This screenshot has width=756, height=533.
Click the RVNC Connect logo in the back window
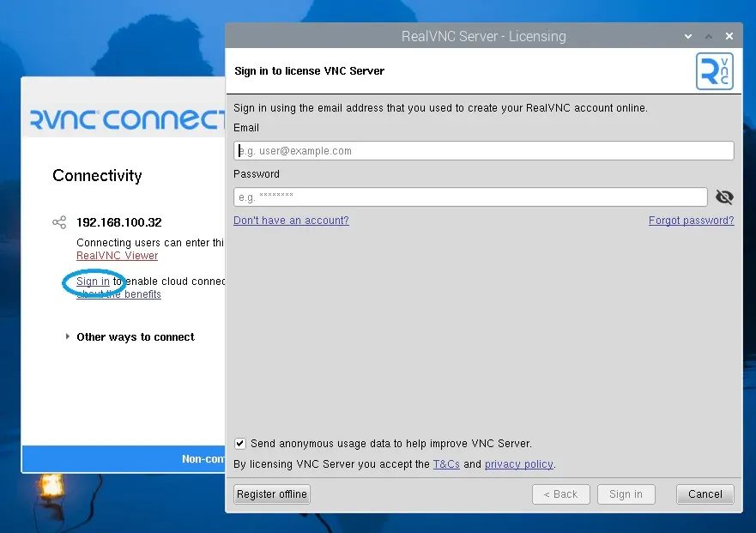coord(127,119)
